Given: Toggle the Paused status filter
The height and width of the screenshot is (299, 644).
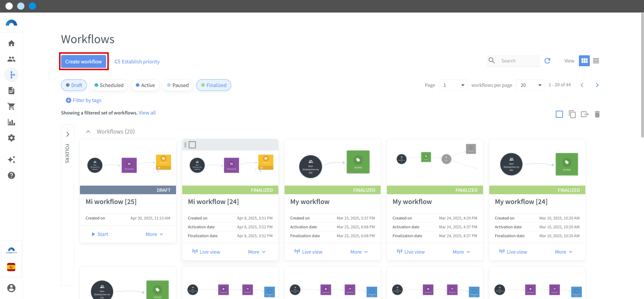Looking at the screenshot, I should click(x=178, y=85).
